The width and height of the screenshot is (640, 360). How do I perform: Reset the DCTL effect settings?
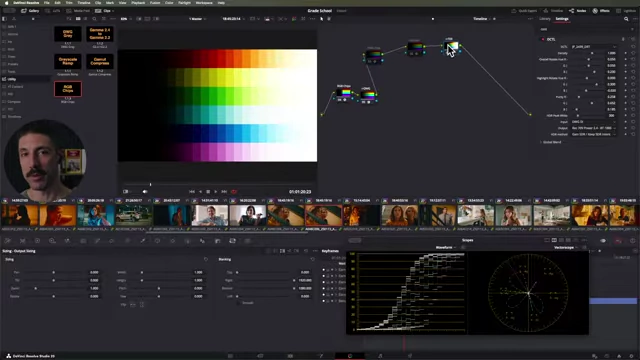pyautogui.click(x=632, y=39)
